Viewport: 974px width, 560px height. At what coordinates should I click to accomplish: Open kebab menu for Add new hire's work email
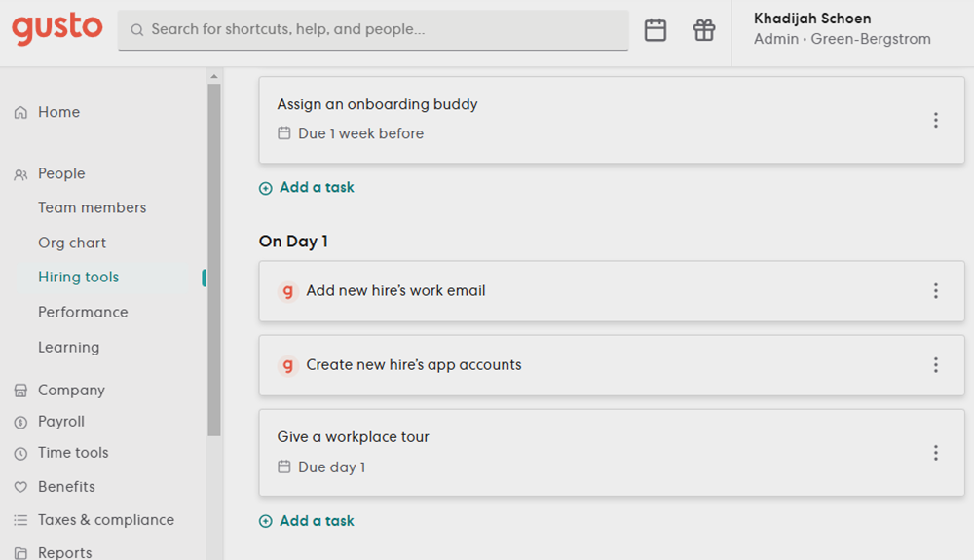pos(935,290)
